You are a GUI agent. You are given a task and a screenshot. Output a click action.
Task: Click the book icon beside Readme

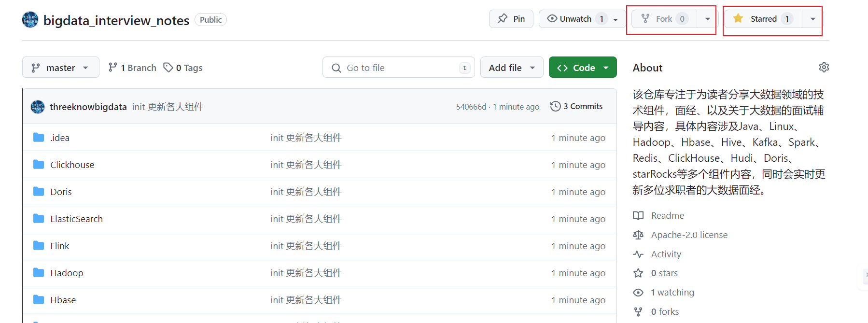click(x=638, y=215)
